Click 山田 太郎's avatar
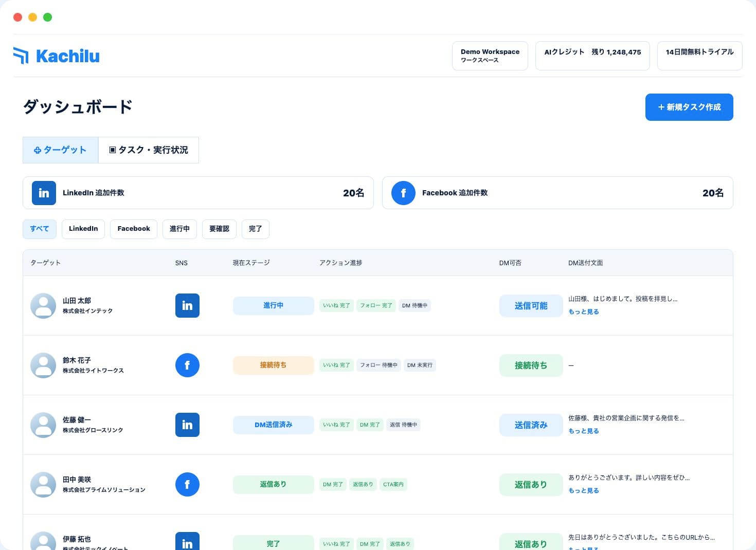 pyautogui.click(x=43, y=306)
